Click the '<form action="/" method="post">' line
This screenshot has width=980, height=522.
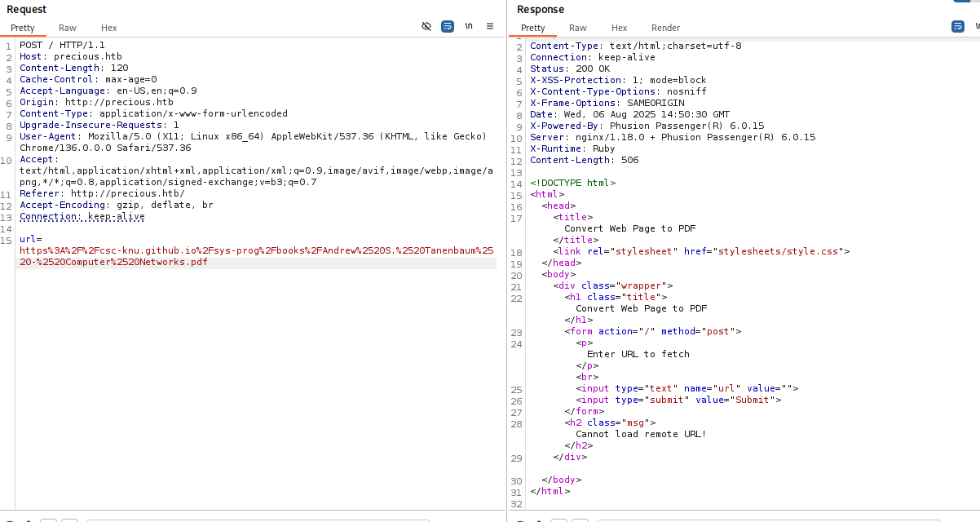point(653,331)
